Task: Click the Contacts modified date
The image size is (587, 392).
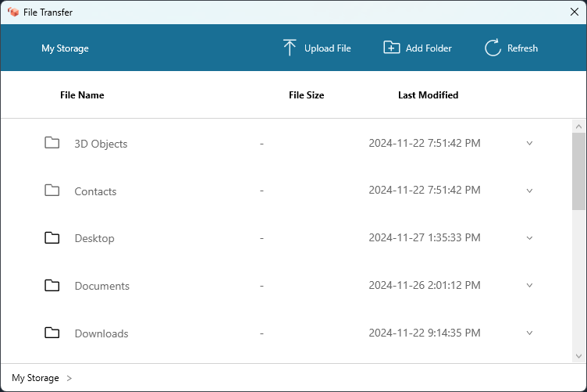Action: click(425, 190)
